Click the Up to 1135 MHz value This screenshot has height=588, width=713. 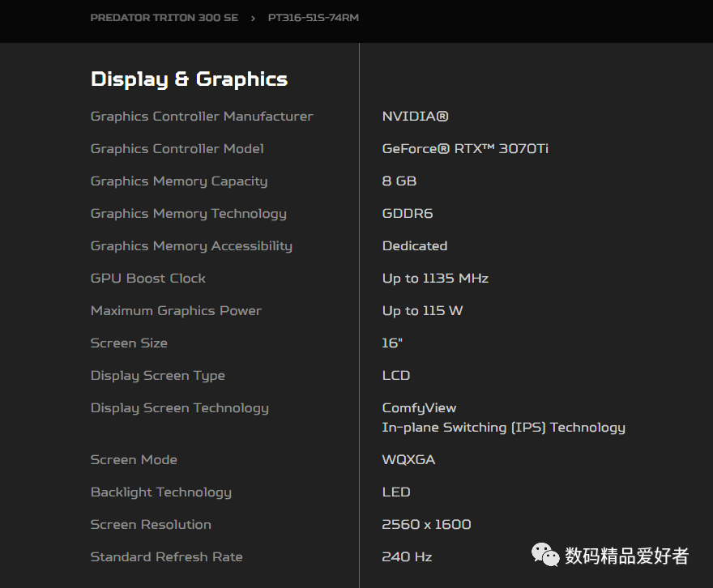click(x=435, y=278)
